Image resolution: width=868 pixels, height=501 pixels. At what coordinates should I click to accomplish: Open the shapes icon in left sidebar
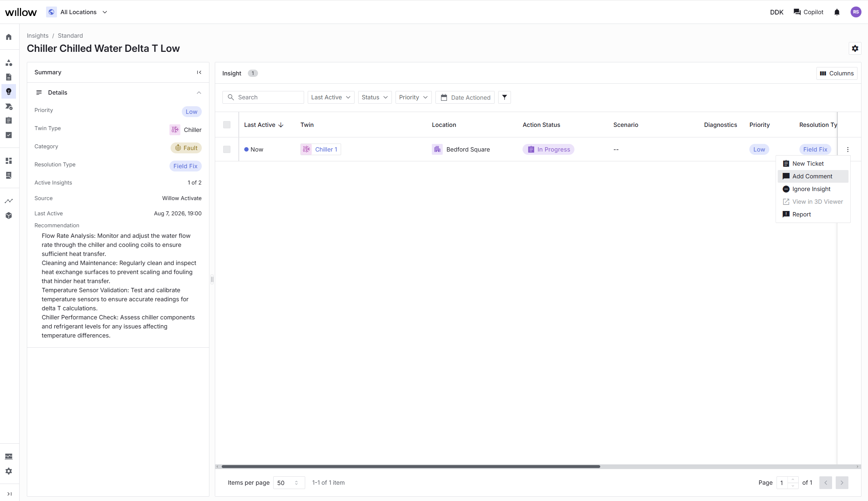coord(9,63)
